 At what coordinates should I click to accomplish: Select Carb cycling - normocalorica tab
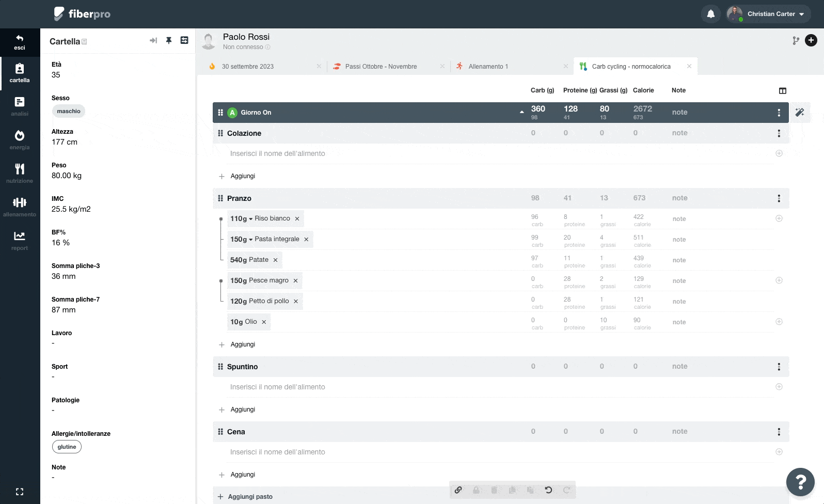click(x=631, y=67)
